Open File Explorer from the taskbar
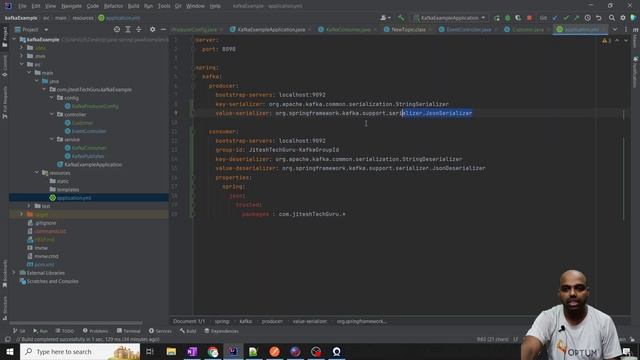The width and height of the screenshot is (640, 360). [x=171, y=351]
